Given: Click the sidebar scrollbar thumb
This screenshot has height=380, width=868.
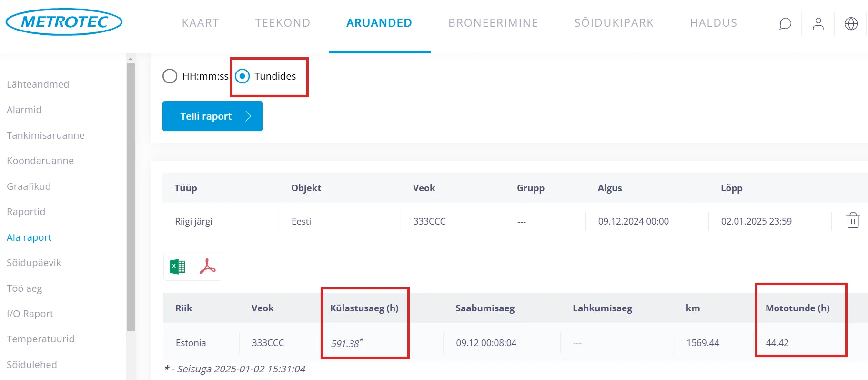Looking at the screenshot, I should (131, 195).
